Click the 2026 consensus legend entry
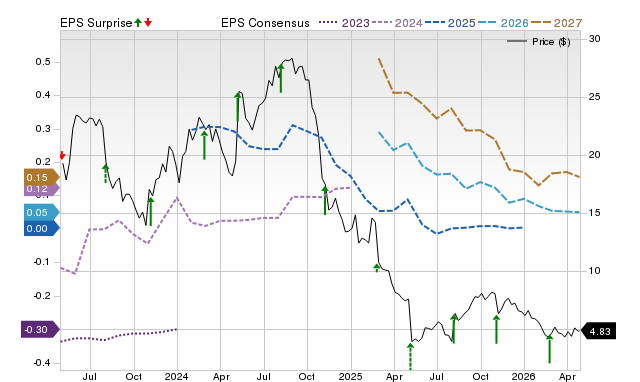This screenshot has height=382, width=640. (503, 23)
